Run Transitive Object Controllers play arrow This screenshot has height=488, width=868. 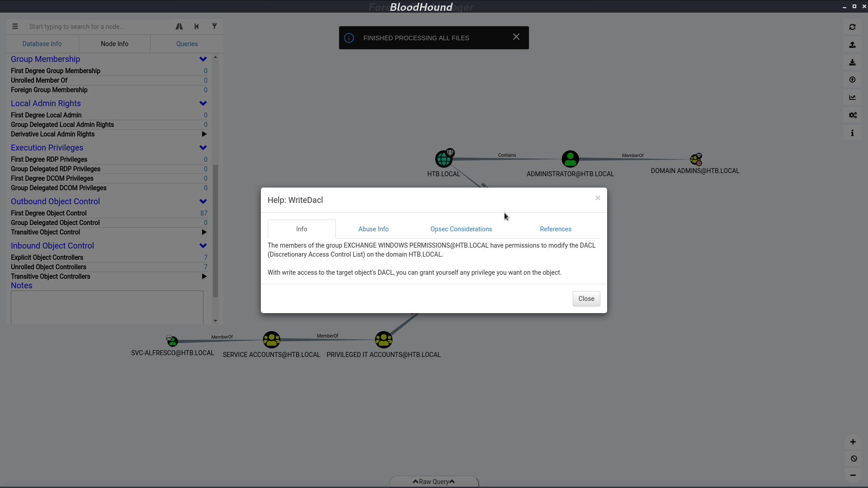click(x=204, y=277)
